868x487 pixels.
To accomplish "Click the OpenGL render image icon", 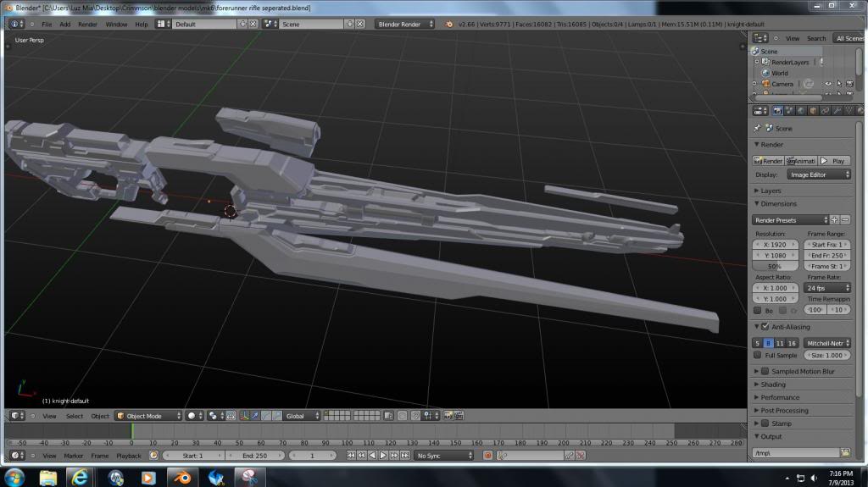I will click(x=448, y=416).
